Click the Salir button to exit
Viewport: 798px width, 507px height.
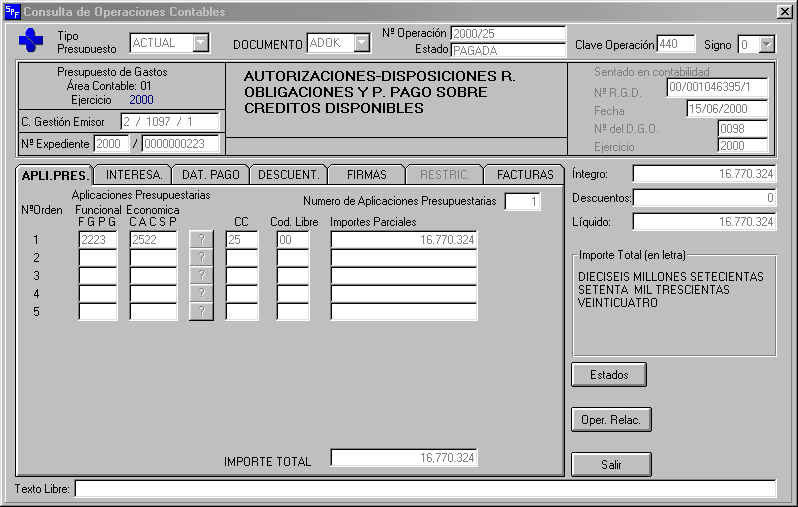tap(611, 465)
